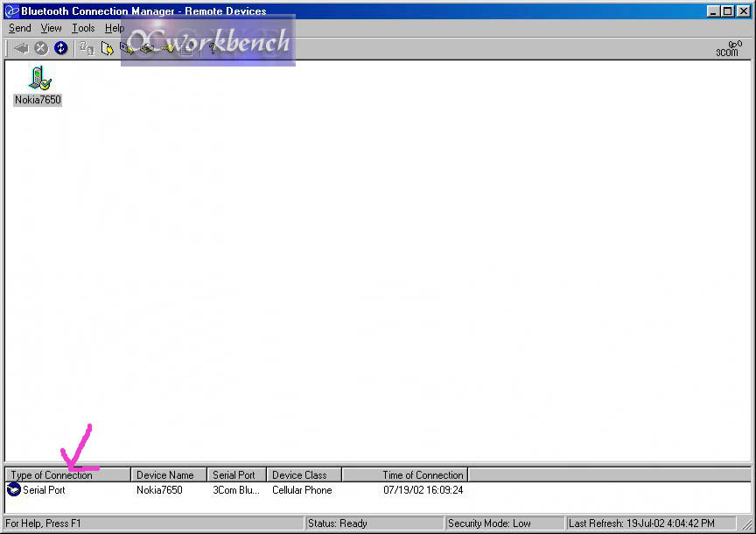Click the '3Com Blu...' serial port cell

point(236,490)
